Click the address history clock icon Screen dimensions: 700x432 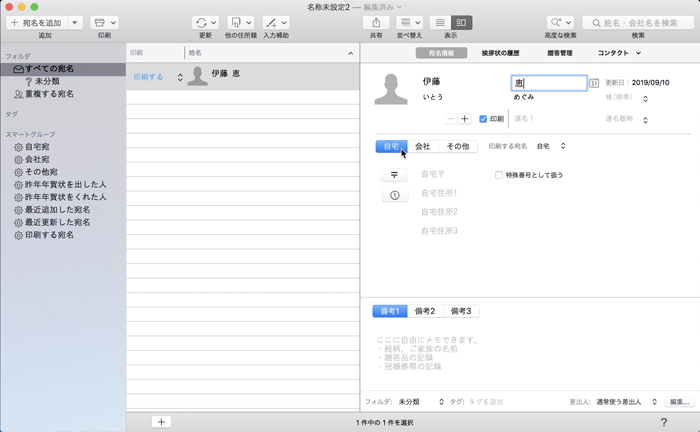point(394,194)
